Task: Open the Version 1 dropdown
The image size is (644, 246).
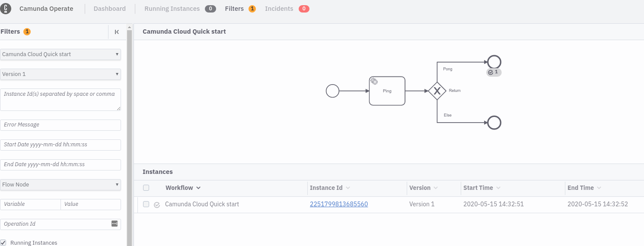Action: [61, 74]
